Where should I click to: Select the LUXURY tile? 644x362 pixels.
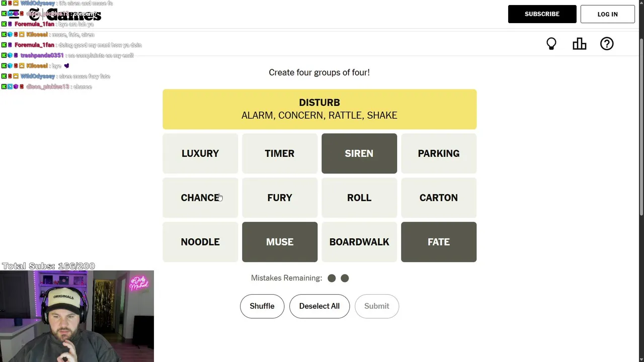200,153
